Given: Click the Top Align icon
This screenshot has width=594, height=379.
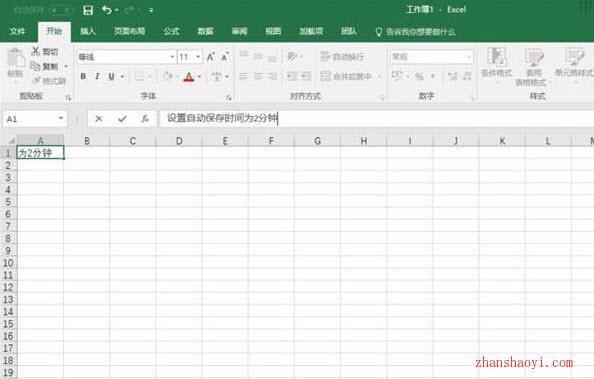Looking at the screenshot, I should click(244, 55).
